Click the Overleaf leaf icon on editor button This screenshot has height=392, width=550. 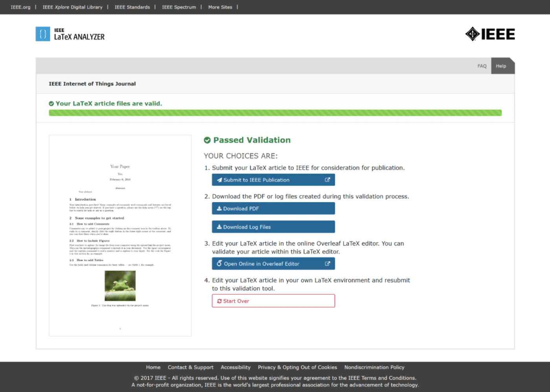219,263
